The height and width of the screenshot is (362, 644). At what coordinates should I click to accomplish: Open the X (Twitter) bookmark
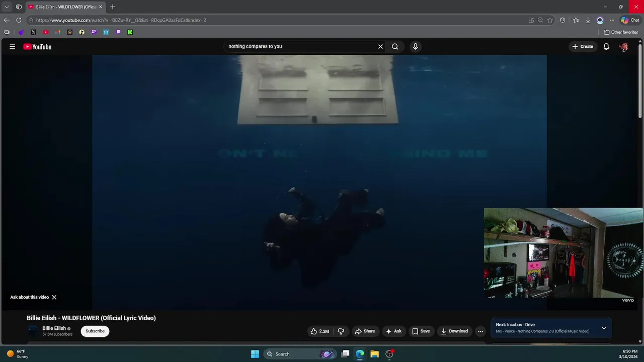[x=33, y=32]
